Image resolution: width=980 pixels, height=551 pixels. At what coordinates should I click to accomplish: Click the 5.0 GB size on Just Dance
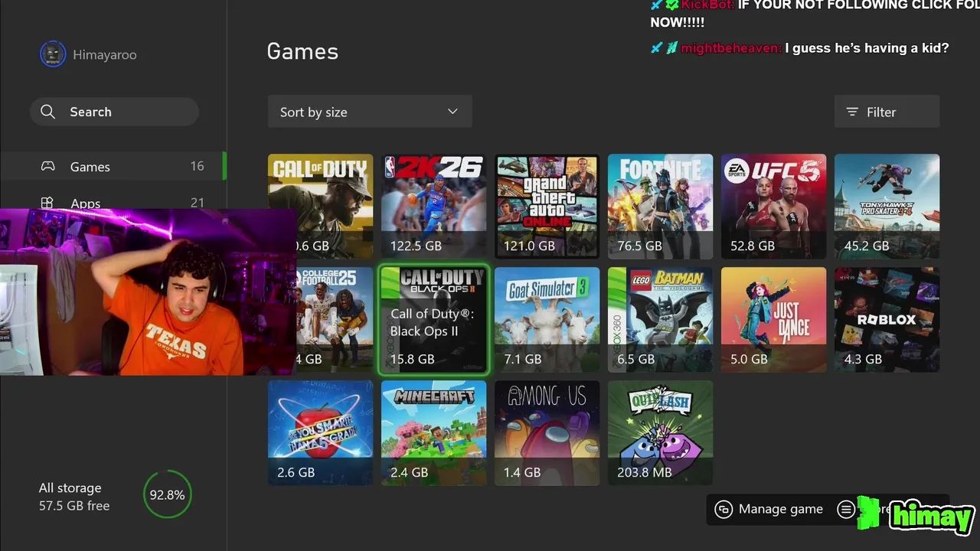(x=749, y=359)
